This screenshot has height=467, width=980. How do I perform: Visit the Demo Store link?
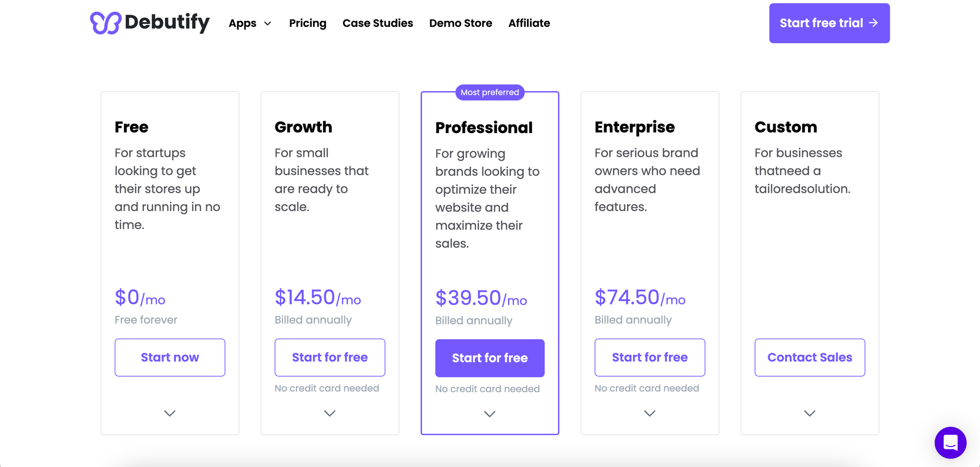(x=461, y=23)
